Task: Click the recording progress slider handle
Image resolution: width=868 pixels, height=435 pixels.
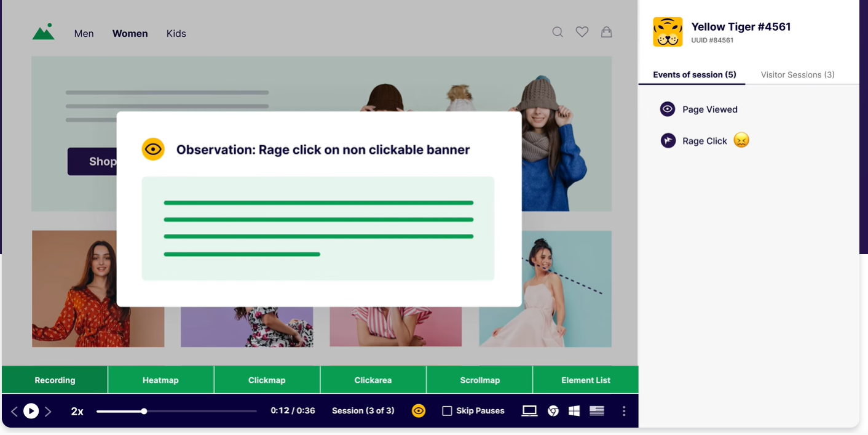Action: (x=144, y=411)
